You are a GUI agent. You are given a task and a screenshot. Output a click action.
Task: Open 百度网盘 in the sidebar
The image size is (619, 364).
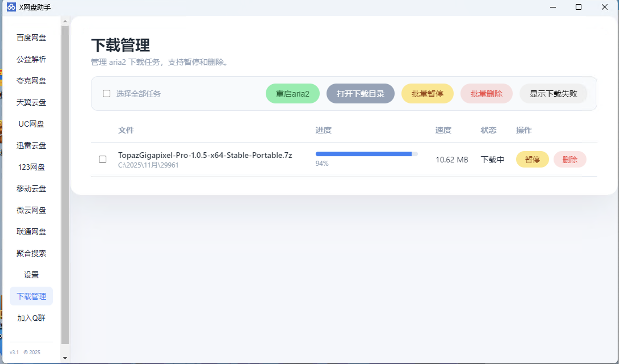coord(31,38)
